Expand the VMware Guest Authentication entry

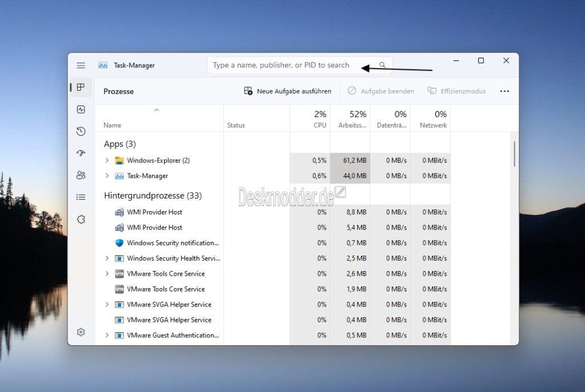pos(107,336)
